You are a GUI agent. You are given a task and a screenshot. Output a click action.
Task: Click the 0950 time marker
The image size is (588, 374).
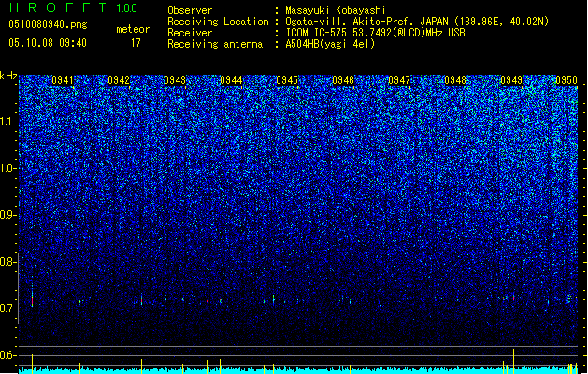(566, 80)
